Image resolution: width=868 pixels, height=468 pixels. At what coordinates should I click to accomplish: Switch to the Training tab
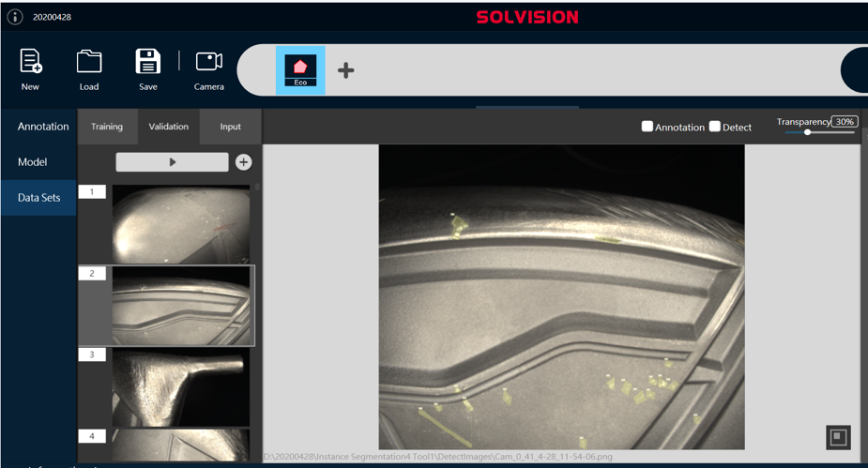pyautogui.click(x=107, y=127)
